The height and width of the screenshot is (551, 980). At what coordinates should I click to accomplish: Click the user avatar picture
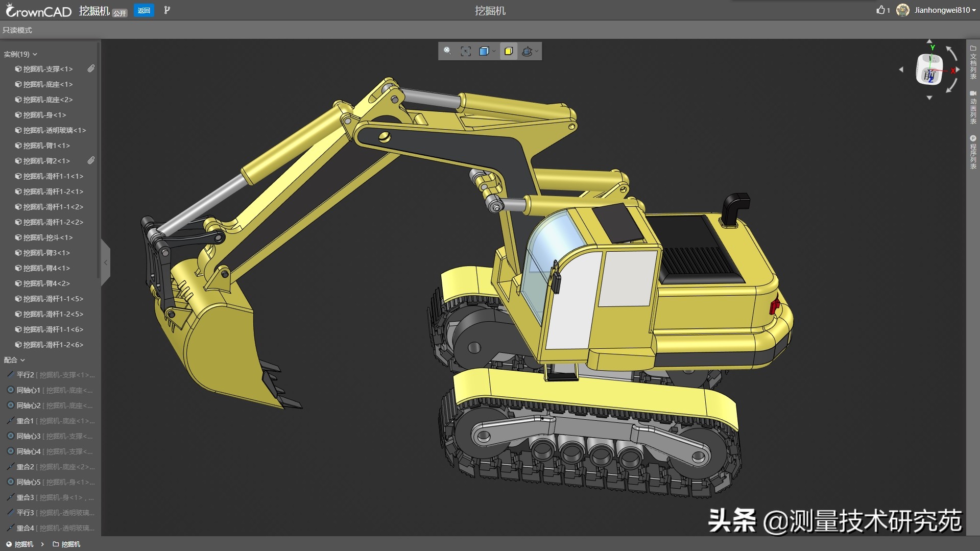[903, 10]
